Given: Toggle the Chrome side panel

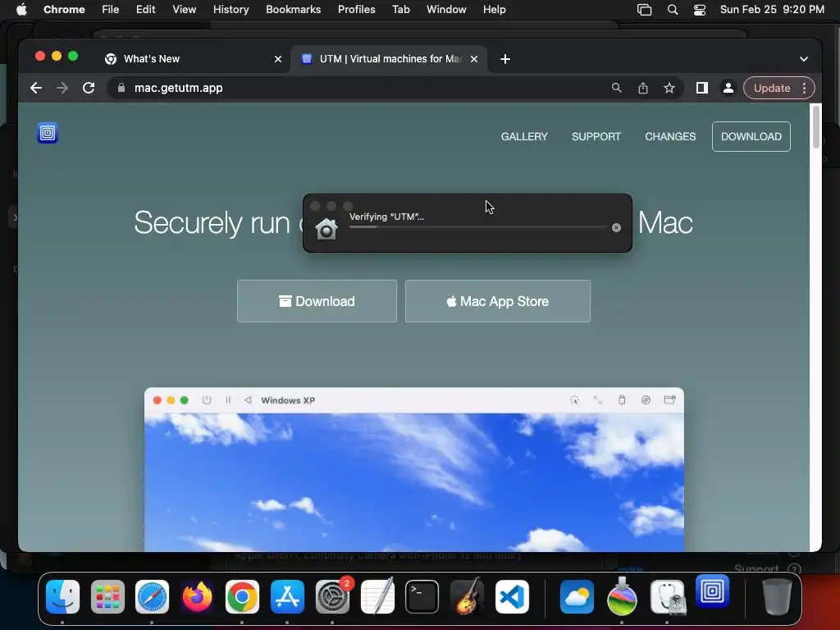Looking at the screenshot, I should (x=702, y=88).
